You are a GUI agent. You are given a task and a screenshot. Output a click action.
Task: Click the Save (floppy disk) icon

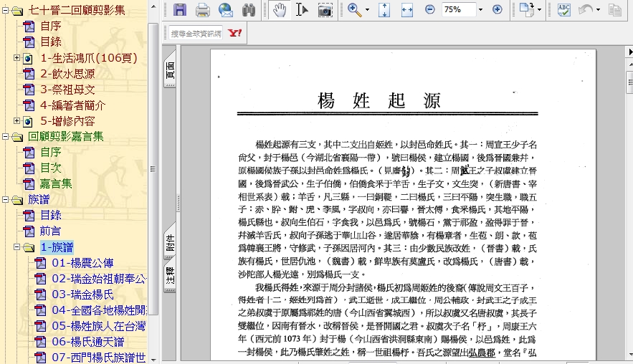[x=180, y=10]
